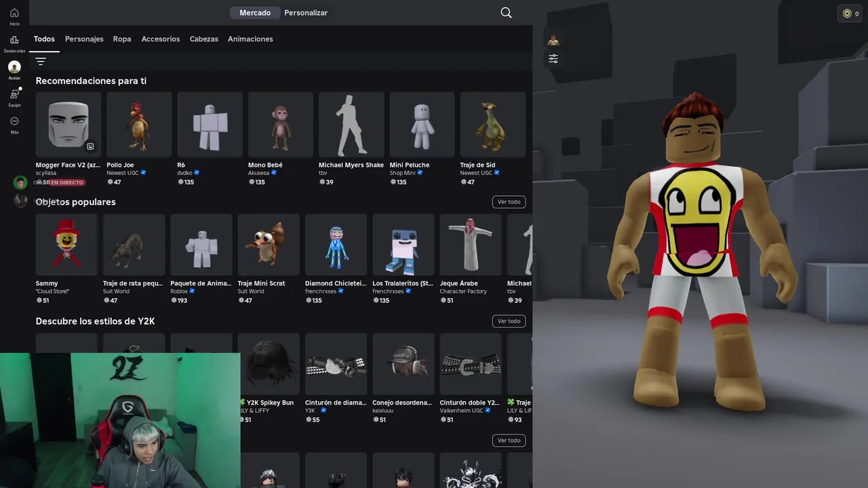The image size is (868, 488).
Task: Click the Robux balance icon
Action: point(847,14)
